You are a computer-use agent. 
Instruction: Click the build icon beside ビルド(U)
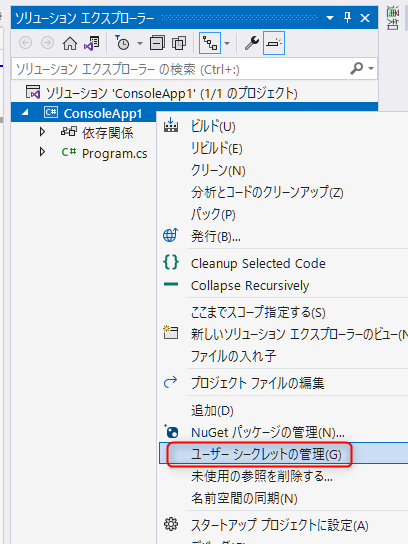171,125
